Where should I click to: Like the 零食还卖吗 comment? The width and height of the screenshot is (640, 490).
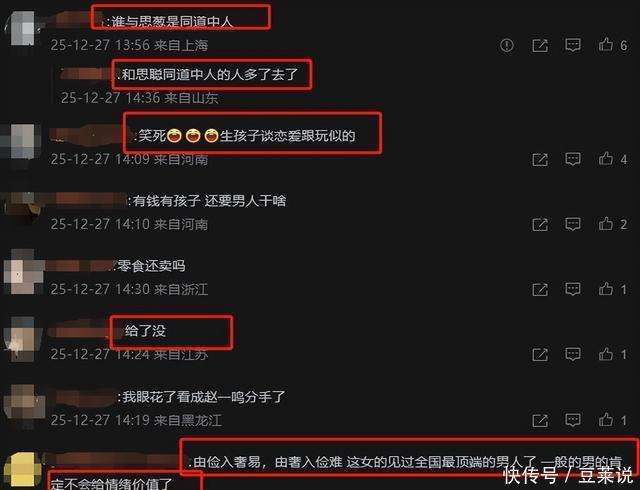coord(606,289)
